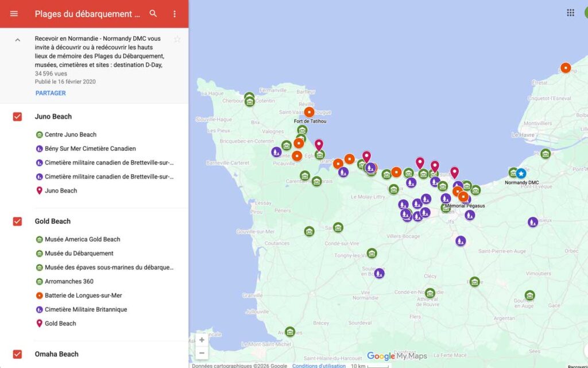588x368 pixels.
Task: Uncheck the Omaha Beach layer checkbox
Action: click(x=17, y=354)
